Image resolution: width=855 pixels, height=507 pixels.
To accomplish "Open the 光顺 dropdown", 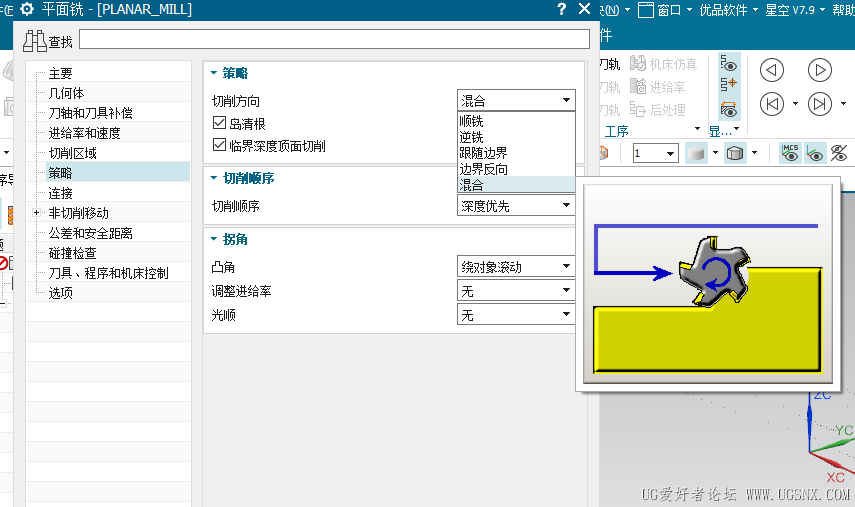I will [516, 315].
